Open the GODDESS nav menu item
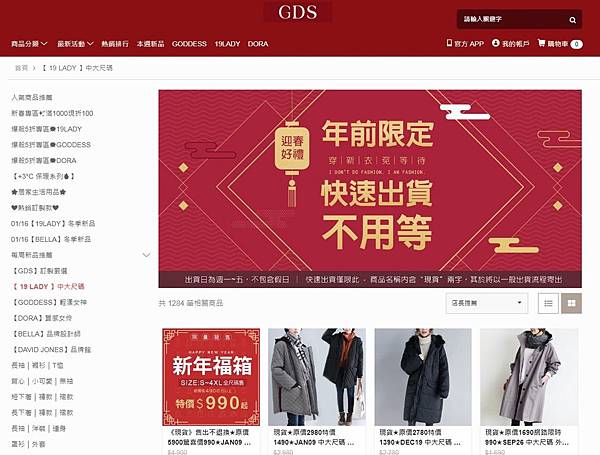The image size is (600, 455). (x=189, y=44)
